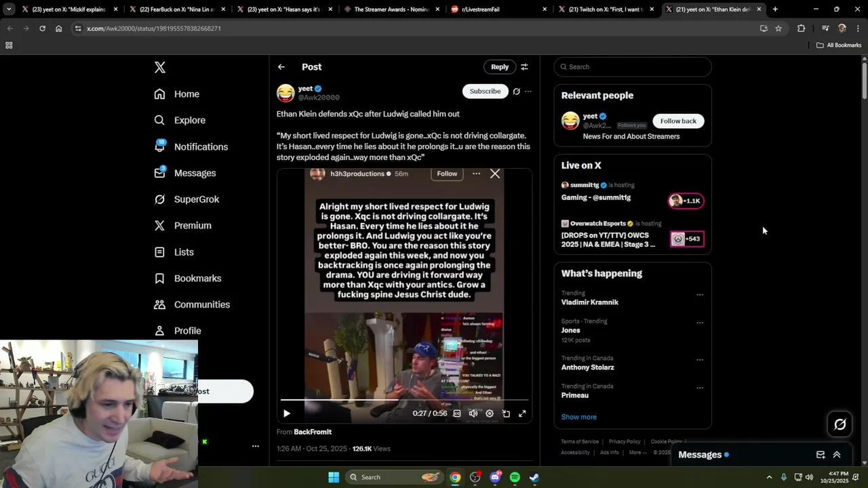The image size is (868, 488).
Task: Open Anthony Stolarz trend options
Action: coord(700,360)
